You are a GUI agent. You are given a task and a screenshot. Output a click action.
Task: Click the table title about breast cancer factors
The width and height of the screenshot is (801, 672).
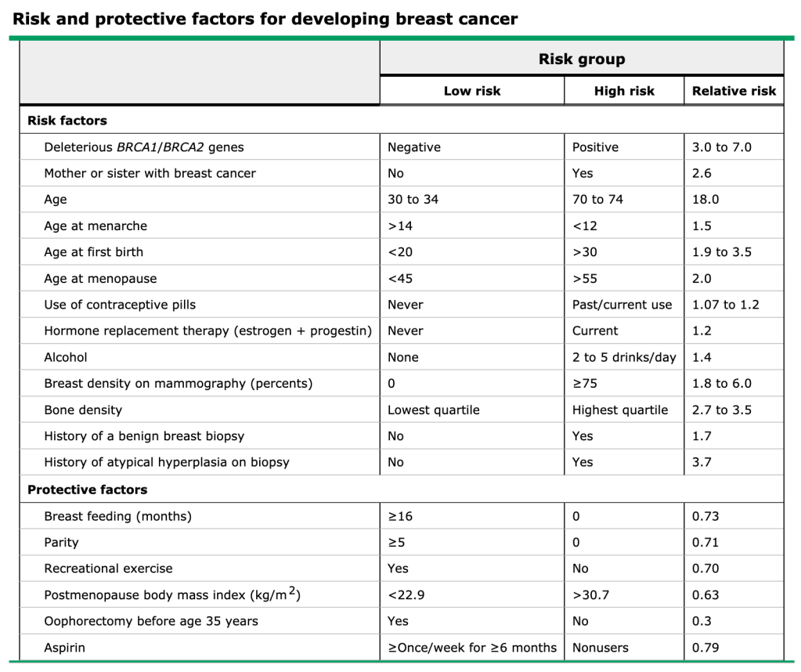265,19
